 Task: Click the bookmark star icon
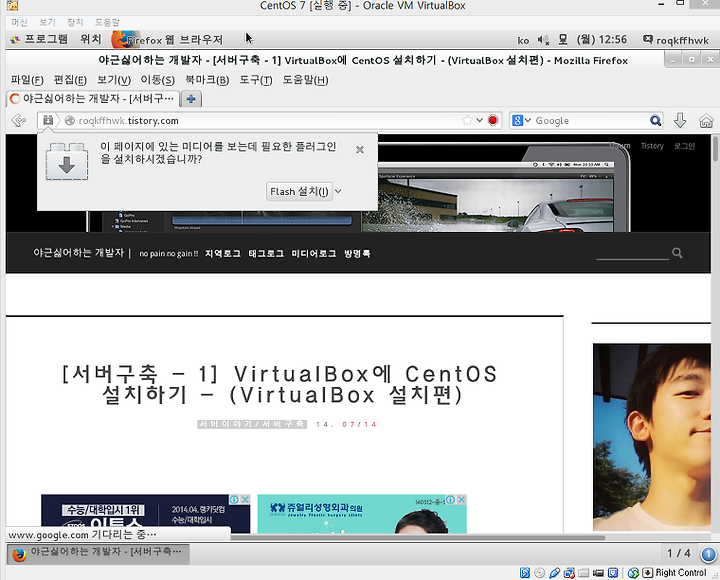click(x=467, y=120)
